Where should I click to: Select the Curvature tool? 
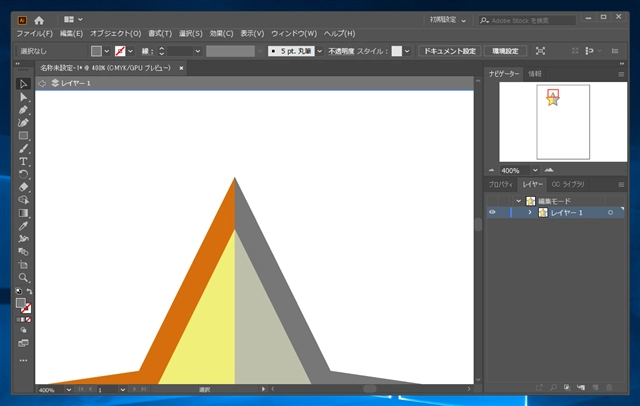pos(23,122)
